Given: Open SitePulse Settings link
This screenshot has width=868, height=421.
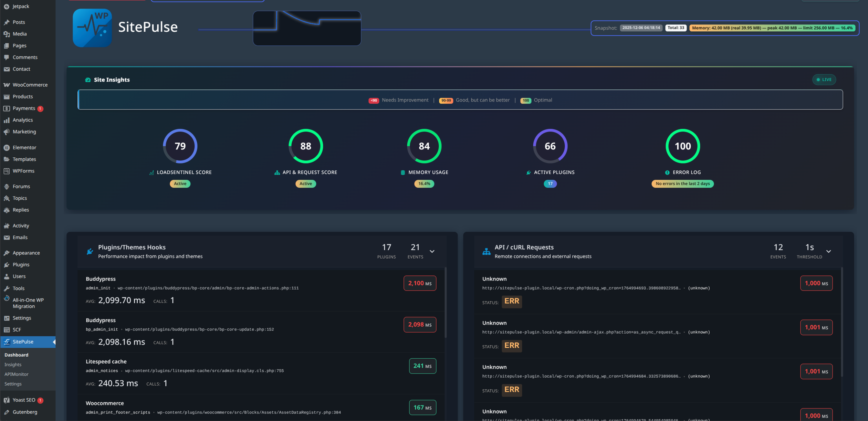Looking at the screenshot, I should (x=13, y=383).
